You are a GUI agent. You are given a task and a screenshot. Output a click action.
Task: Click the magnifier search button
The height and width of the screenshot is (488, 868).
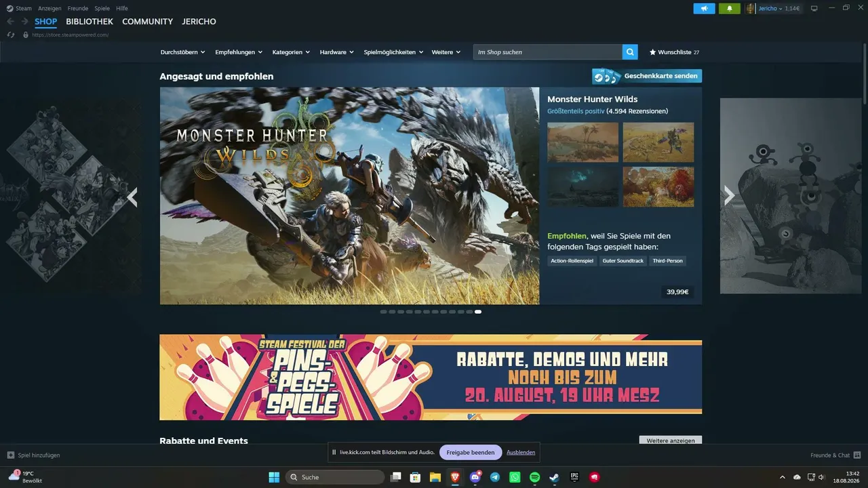pos(631,52)
